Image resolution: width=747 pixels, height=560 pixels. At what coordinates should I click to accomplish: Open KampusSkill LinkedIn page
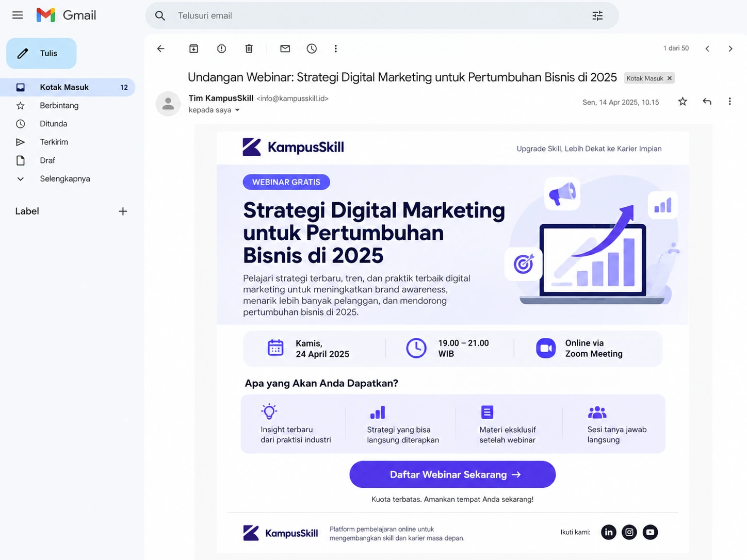pyautogui.click(x=609, y=532)
